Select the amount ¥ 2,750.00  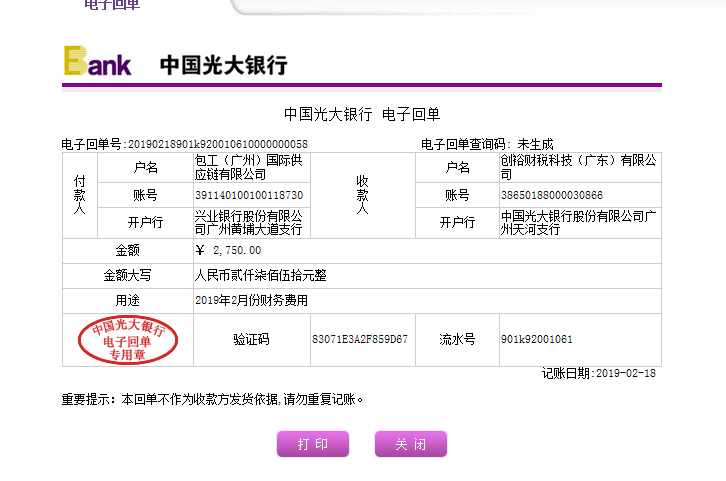coord(228,250)
